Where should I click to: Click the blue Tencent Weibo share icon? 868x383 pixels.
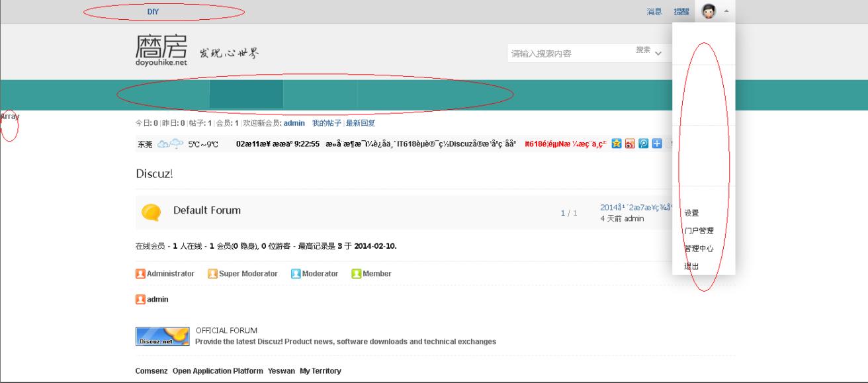[644, 143]
